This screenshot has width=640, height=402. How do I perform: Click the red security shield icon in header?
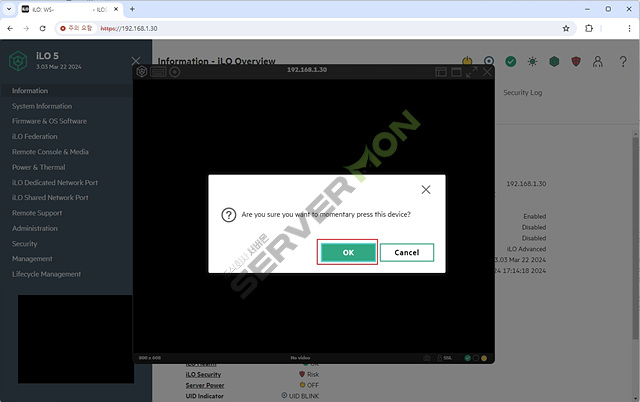576,62
